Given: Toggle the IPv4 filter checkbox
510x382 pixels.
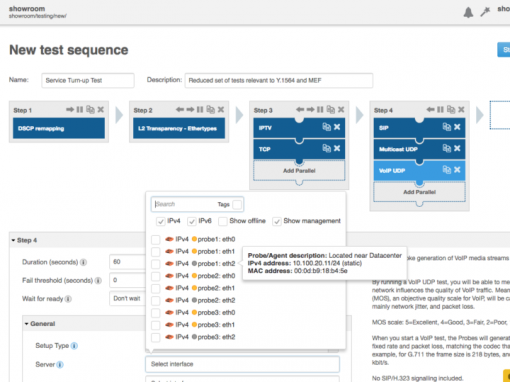Looking at the screenshot, I should pos(161,221).
